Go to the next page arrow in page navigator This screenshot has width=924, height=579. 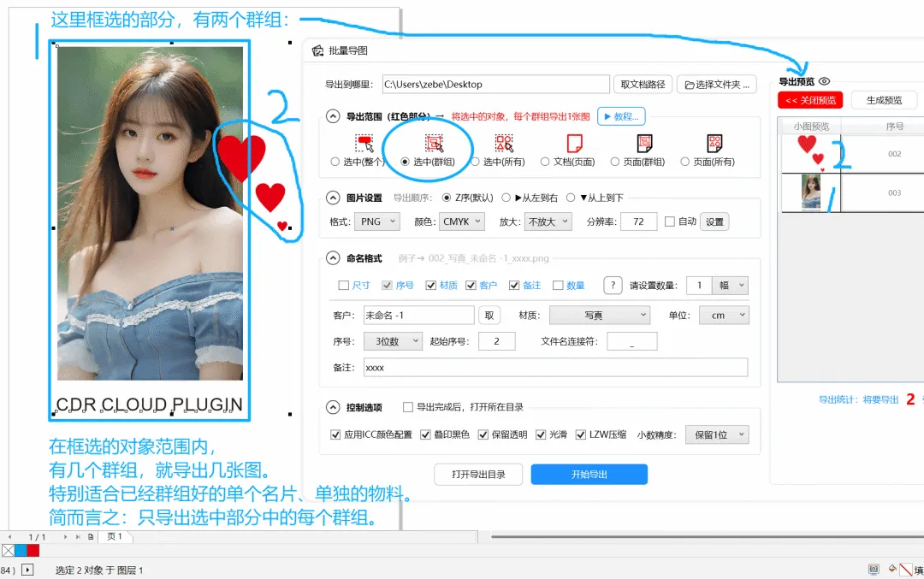(x=65, y=536)
